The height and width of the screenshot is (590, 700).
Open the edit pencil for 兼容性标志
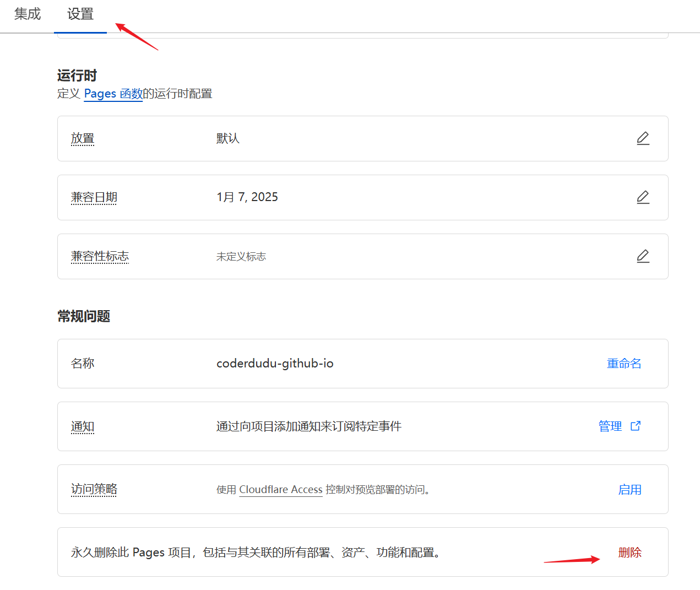pyautogui.click(x=643, y=256)
